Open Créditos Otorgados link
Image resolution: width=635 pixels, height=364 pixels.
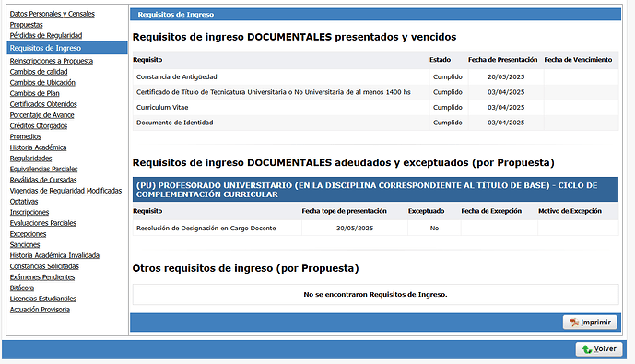pos(39,126)
